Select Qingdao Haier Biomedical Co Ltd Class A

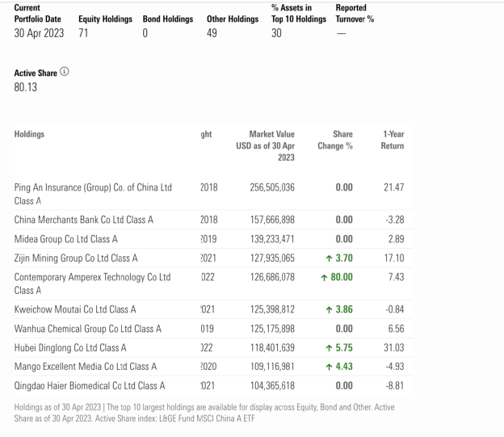(90, 385)
